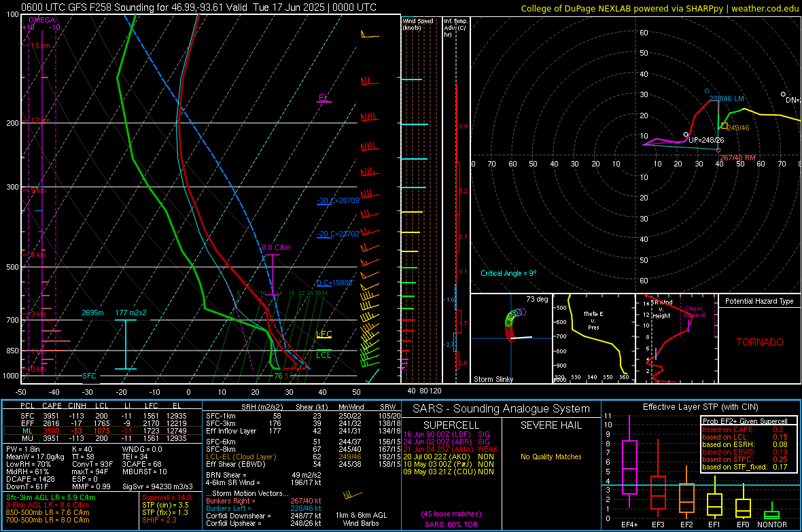Click the SHIP = 2.3 parameter
This screenshot has width=802, height=532.
point(159,520)
